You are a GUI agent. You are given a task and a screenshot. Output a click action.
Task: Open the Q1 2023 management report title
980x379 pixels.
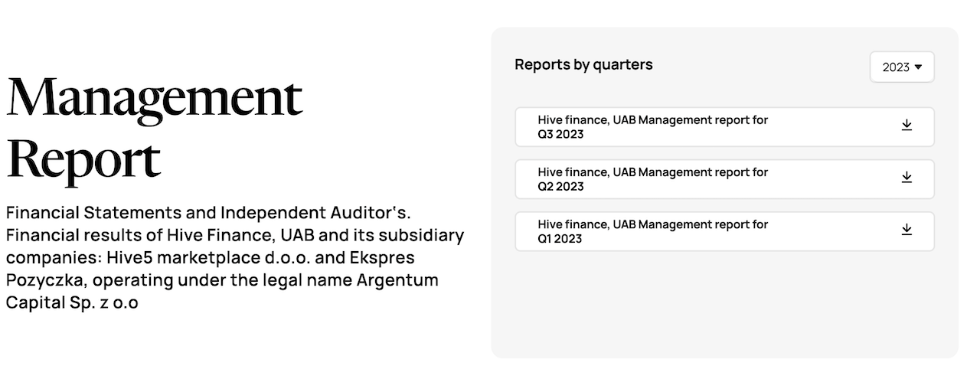click(x=652, y=224)
